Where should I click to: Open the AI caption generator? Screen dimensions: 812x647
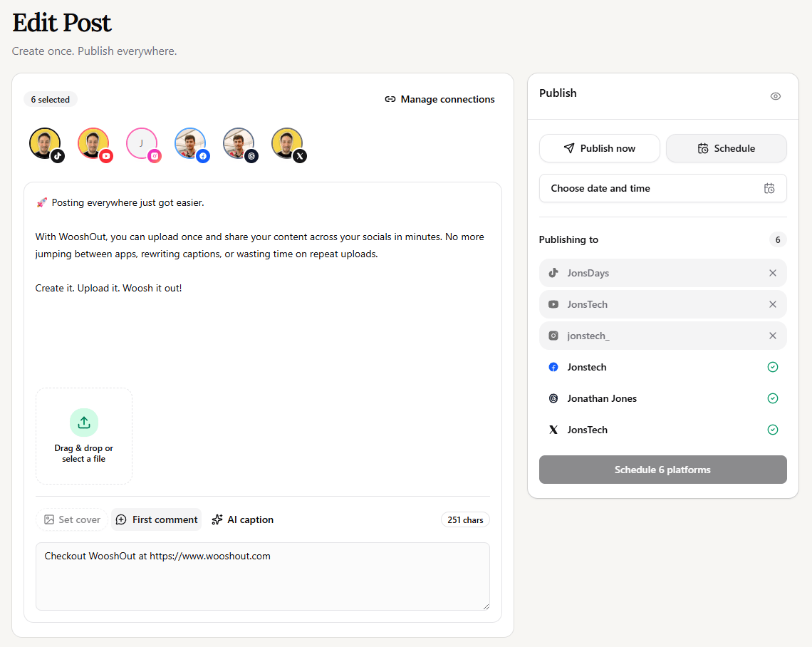tap(242, 519)
